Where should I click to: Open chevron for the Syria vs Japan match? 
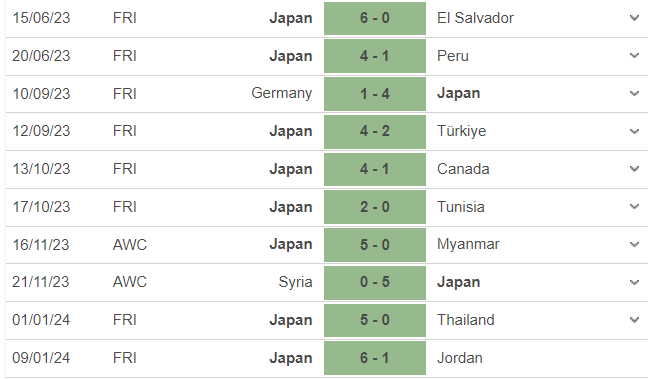[x=634, y=282]
